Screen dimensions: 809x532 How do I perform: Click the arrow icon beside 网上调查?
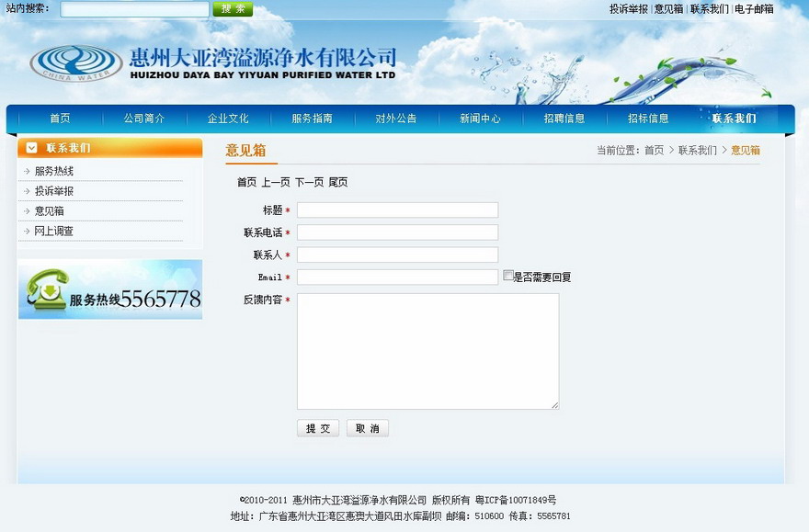pyautogui.click(x=27, y=232)
